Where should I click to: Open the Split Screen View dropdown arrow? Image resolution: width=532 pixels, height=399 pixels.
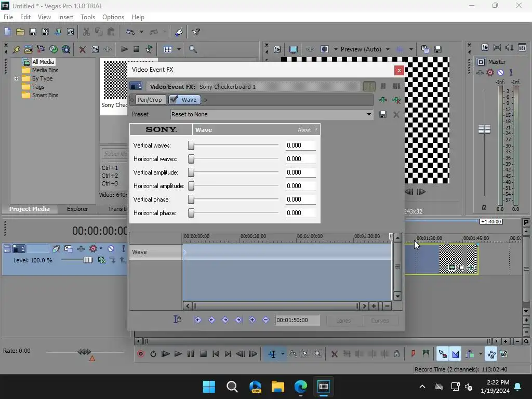[x=336, y=49]
